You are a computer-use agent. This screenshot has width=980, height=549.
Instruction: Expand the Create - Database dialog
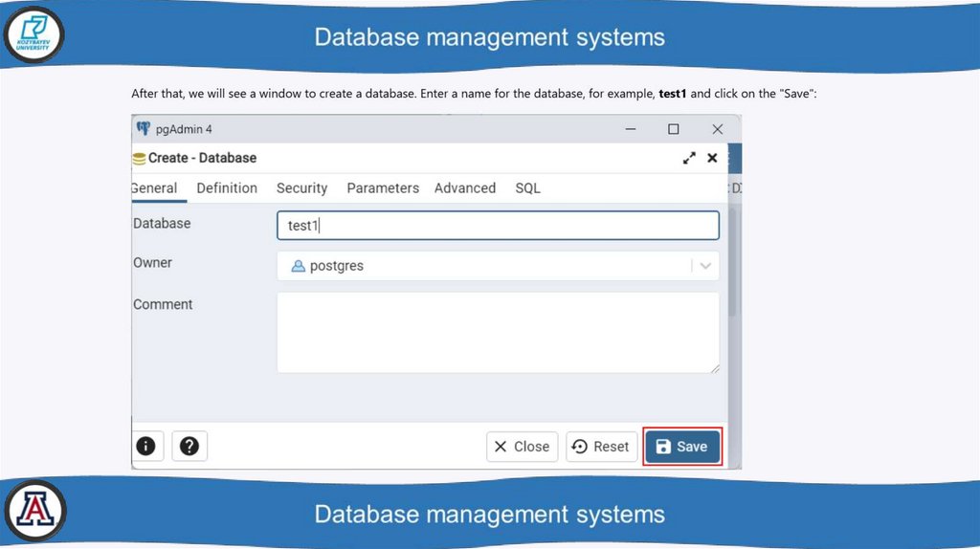pos(689,158)
